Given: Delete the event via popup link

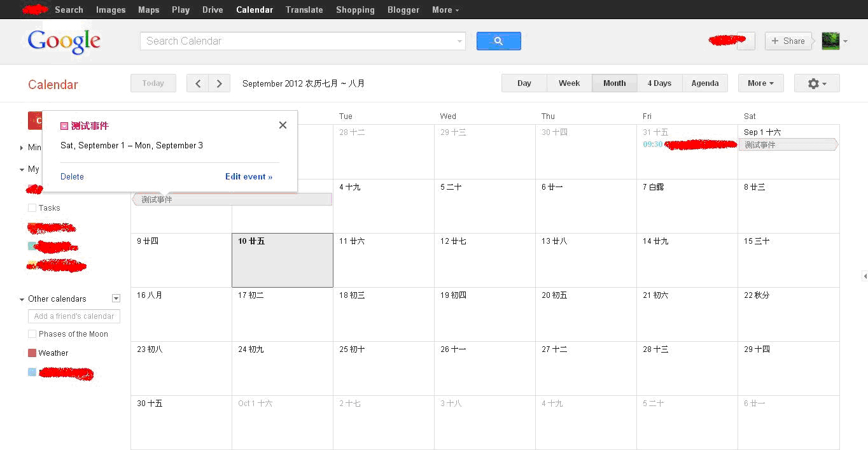Looking at the screenshot, I should [72, 176].
